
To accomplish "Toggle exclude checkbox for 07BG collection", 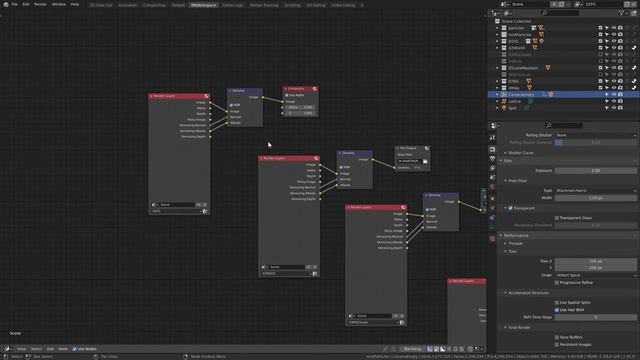I will click(600, 81).
